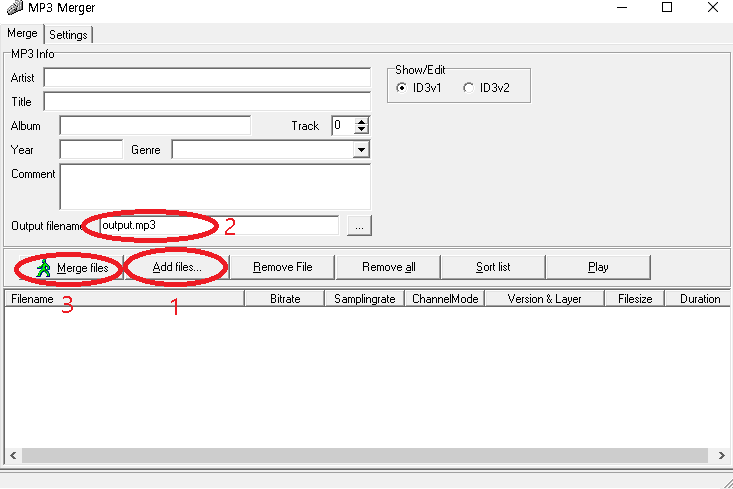
Task: Click the Remove File button
Action: (x=282, y=267)
